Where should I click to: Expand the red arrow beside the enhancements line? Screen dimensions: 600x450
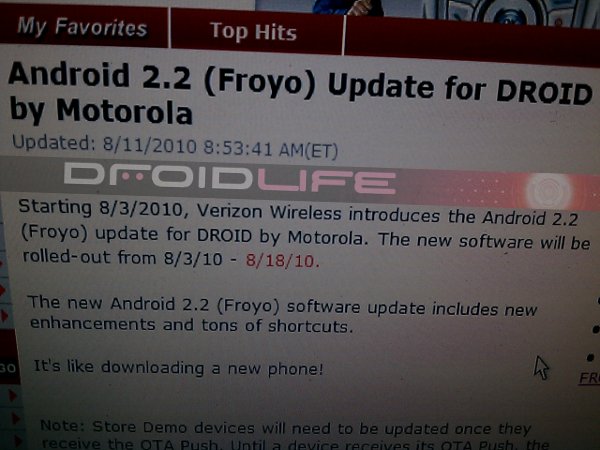[x=4, y=316]
